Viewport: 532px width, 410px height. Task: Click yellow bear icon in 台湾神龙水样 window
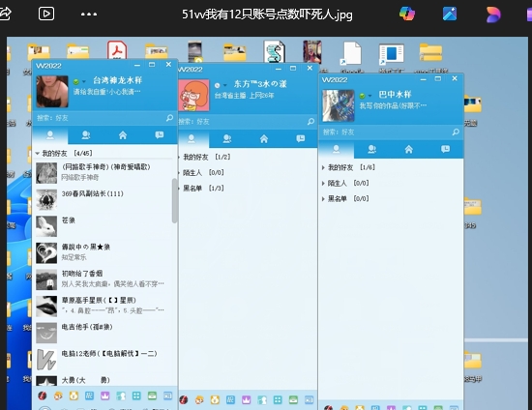click(x=74, y=395)
